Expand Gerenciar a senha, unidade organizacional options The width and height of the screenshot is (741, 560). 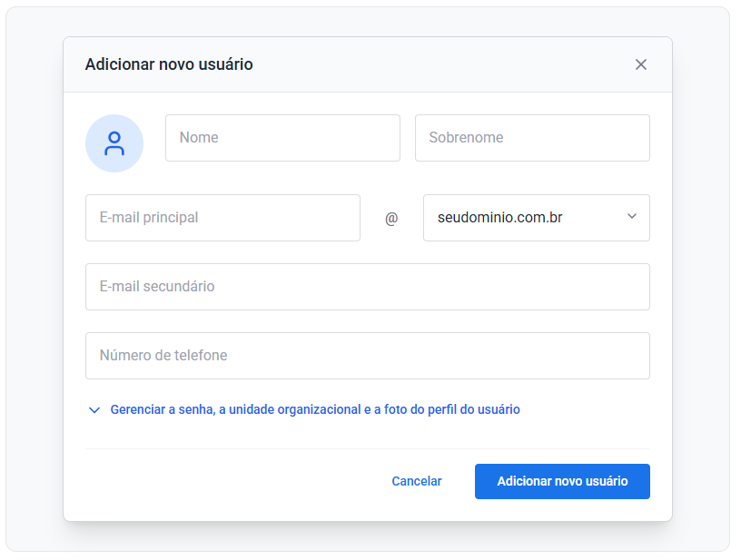pyautogui.click(x=314, y=409)
